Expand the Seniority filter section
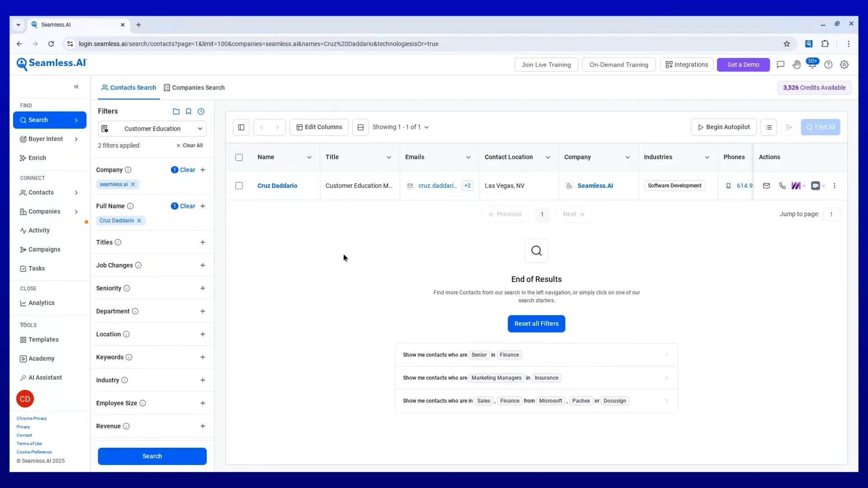Image resolution: width=868 pixels, height=488 pixels. pyautogui.click(x=203, y=288)
